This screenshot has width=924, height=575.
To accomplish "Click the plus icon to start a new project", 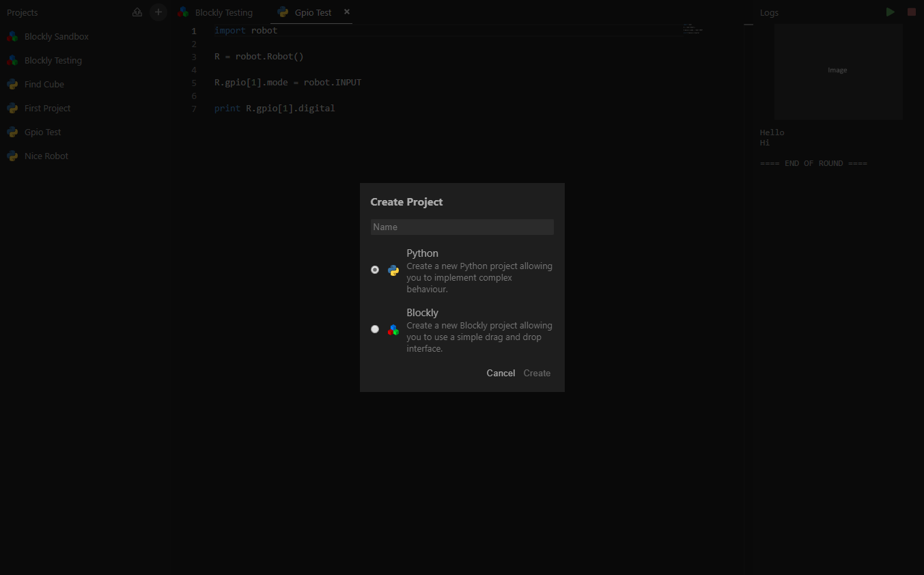I will tap(158, 12).
